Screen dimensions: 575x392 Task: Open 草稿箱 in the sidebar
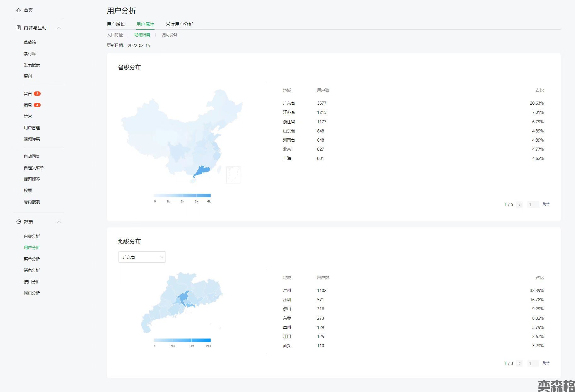point(30,42)
